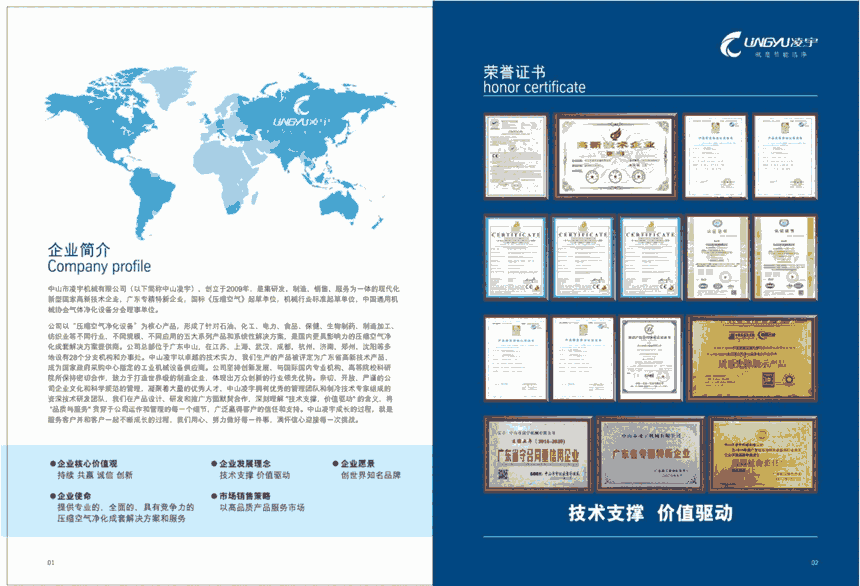Open the third blue-bordered CERTIFICATE
Viewport: 860px width, 586px height.
650,257
